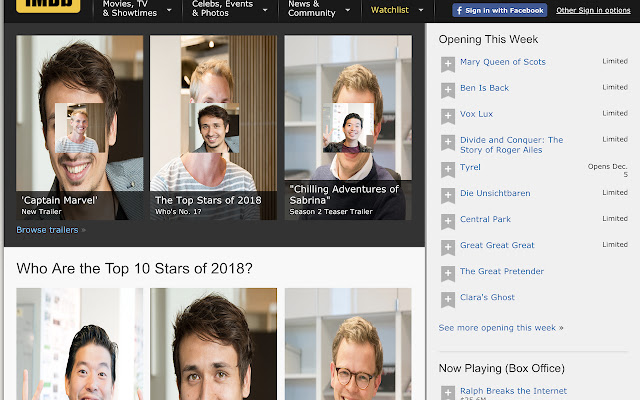Click See more opening this week

[500, 328]
